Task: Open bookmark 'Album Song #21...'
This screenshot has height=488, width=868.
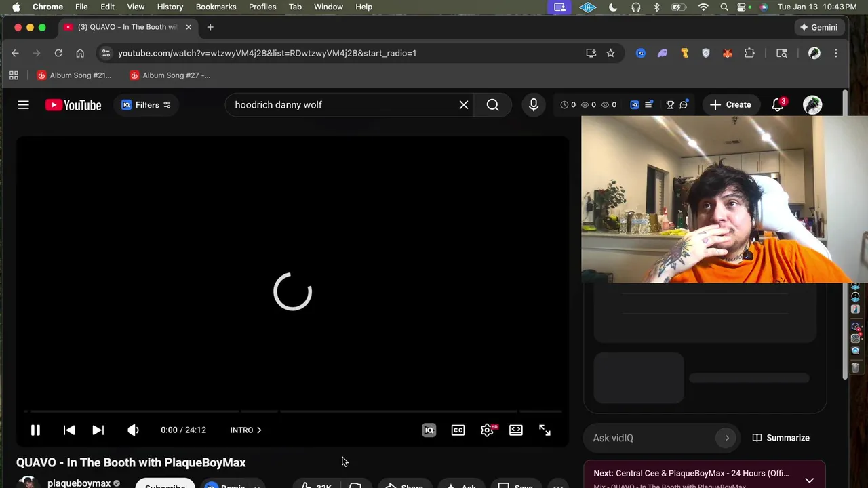Action: (75, 75)
